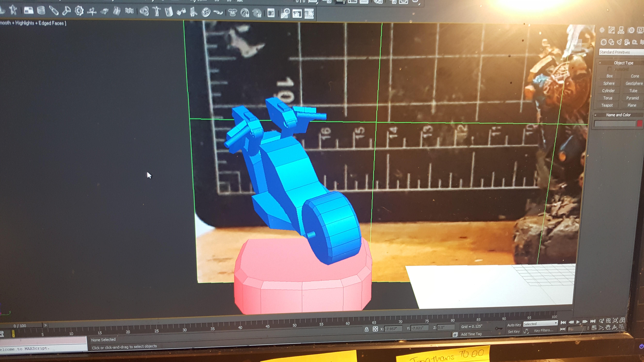Screen dimensions: 644x362
Task: Create a Sphere primitive
Action: pyautogui.click(x=609, y=83)
